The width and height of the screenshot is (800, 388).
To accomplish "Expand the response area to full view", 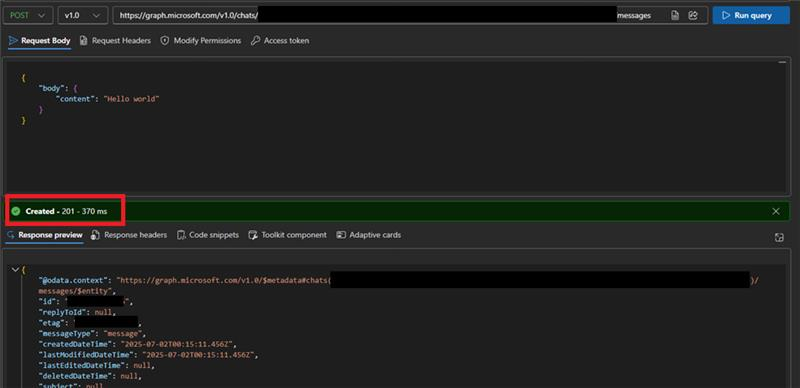I will coord(779,237).
